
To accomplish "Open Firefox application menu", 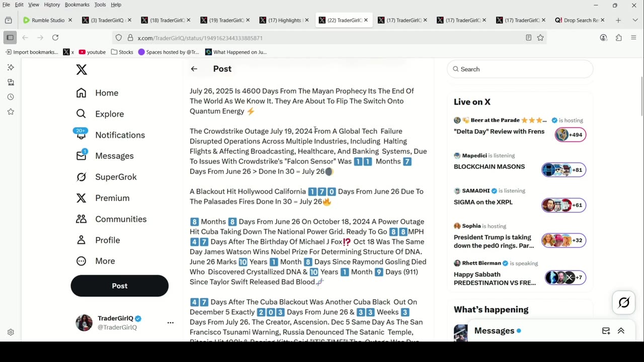I will pos(633,38).
